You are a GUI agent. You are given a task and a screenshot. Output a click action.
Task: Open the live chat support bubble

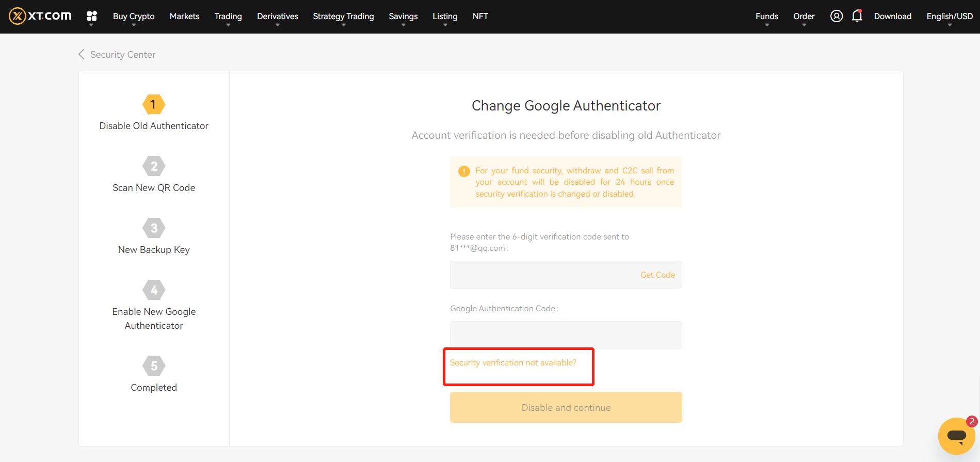[956, 436]
